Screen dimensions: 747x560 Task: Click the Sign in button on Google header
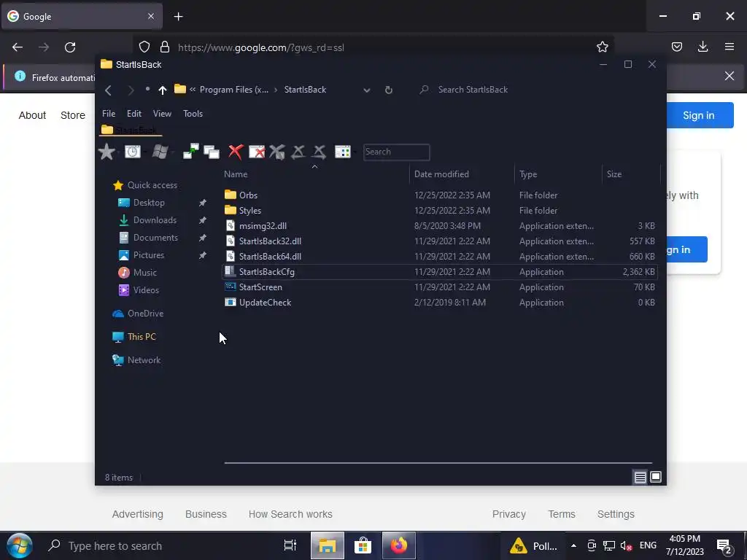click(x=698, y=115)
